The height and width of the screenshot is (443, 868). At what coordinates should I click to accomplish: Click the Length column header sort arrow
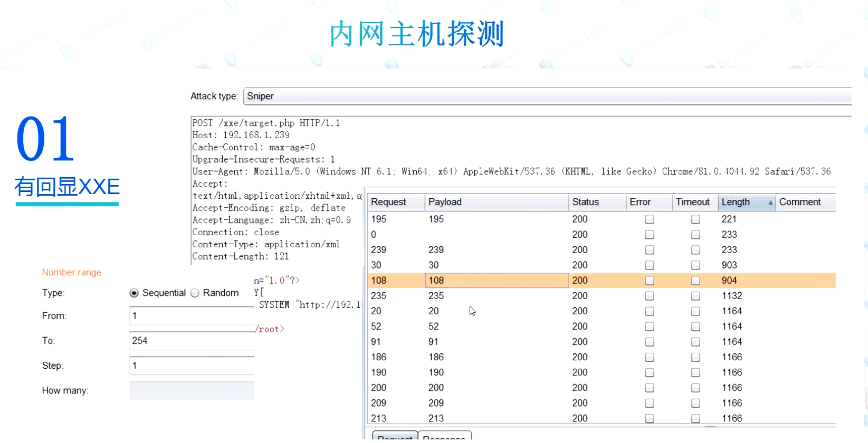coord(770,203)
